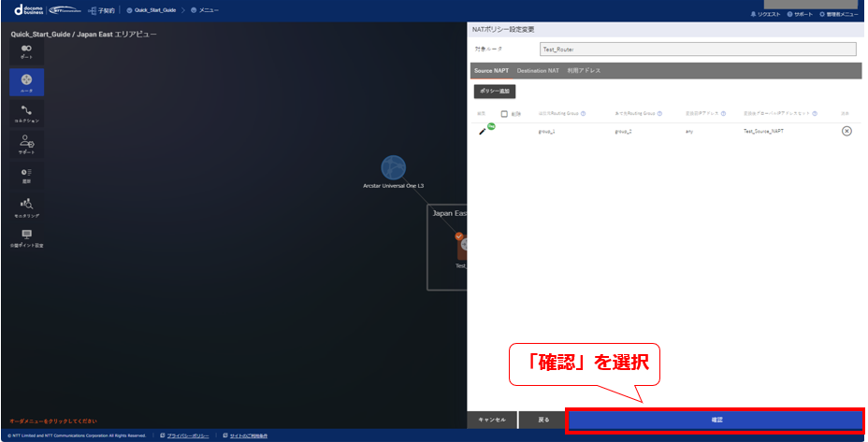Click メニュー breadcrumb in header

coord(205,10)
